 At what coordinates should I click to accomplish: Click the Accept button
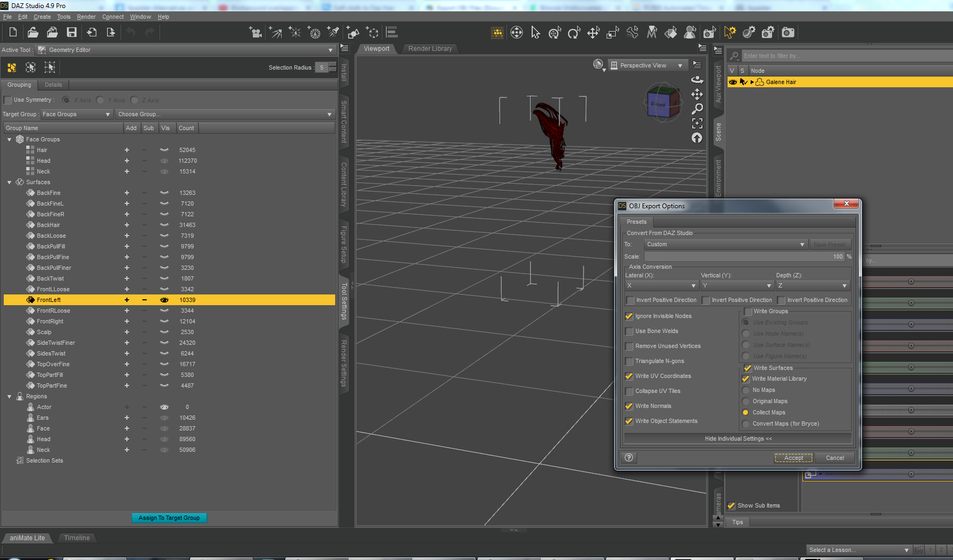[x=793, y=458]
